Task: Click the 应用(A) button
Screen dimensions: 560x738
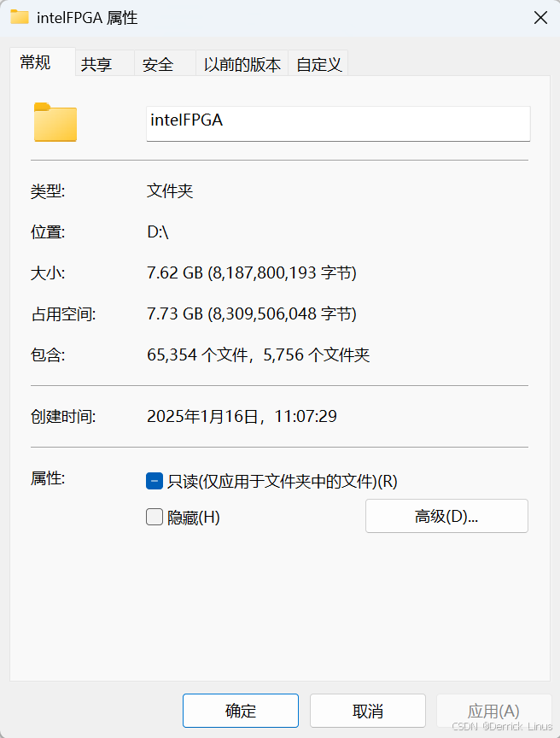Action: click(493, 711)
